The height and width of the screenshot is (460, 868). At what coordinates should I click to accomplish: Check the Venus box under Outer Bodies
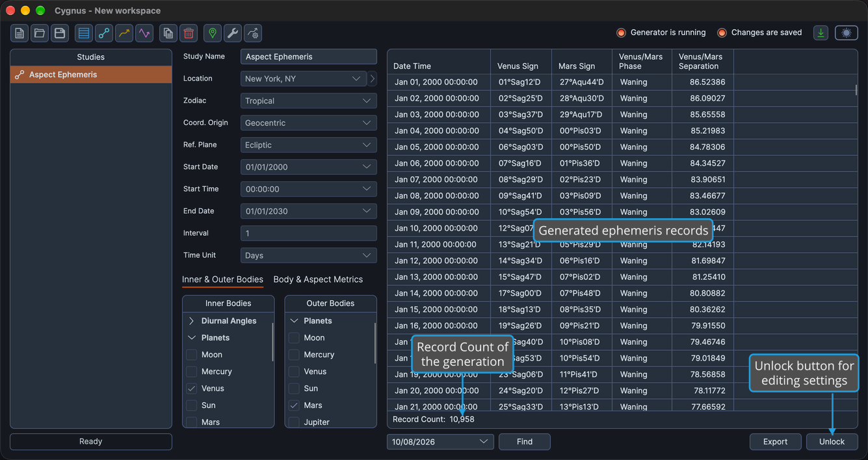coord(294,372)
